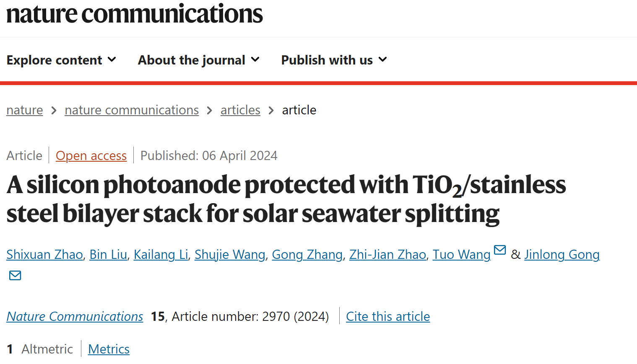Click the email envelope icon beside Tuo Wang
Image resolution: width=637 pixels, height=364 pixels.
coord(500,250)
